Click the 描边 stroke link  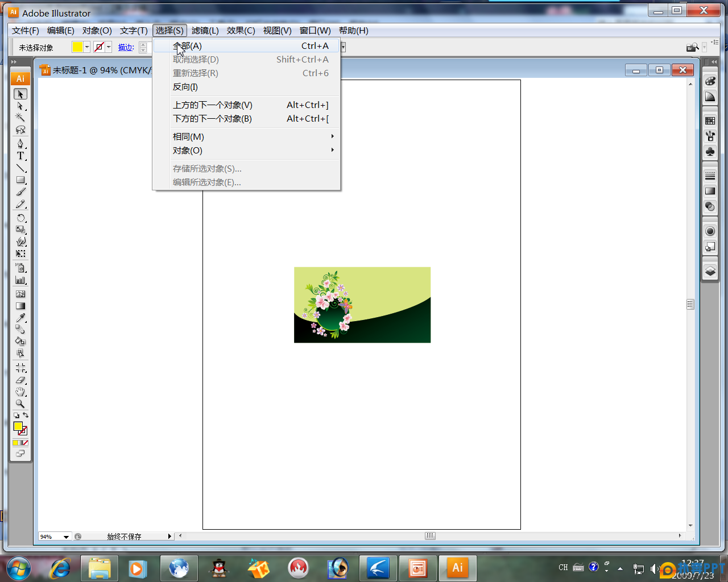126,48
